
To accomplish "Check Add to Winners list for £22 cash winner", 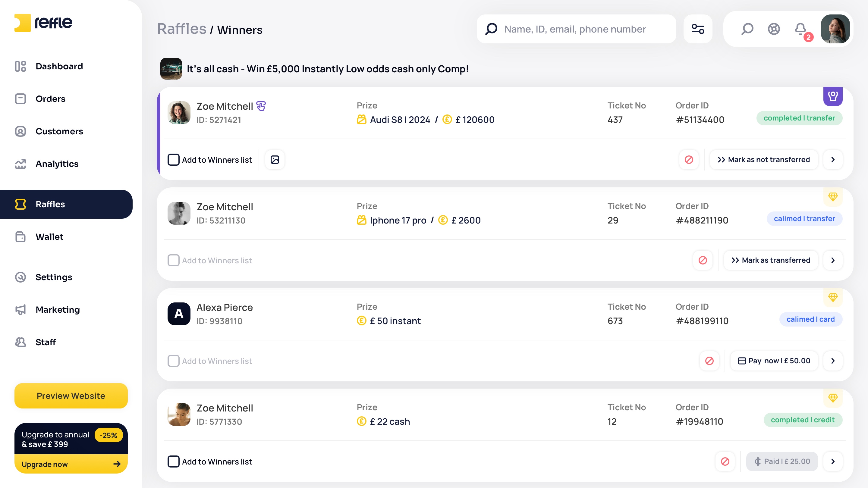I will point(174,461).
